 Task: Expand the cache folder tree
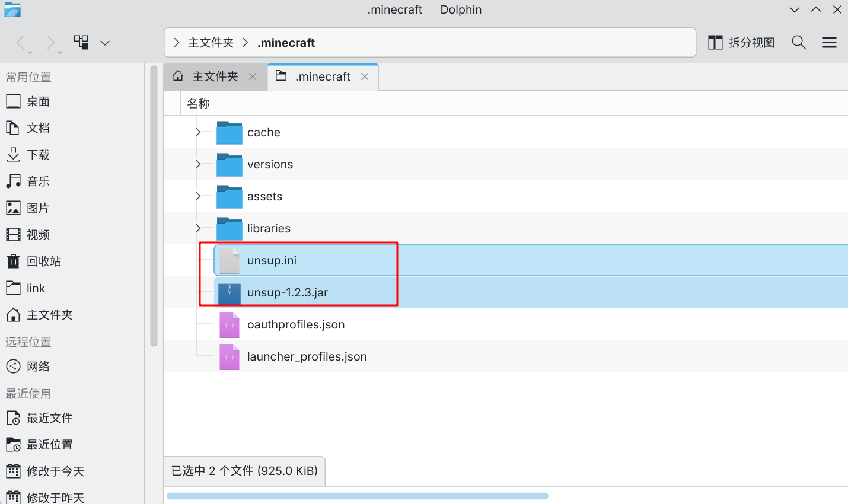point(198,132)
